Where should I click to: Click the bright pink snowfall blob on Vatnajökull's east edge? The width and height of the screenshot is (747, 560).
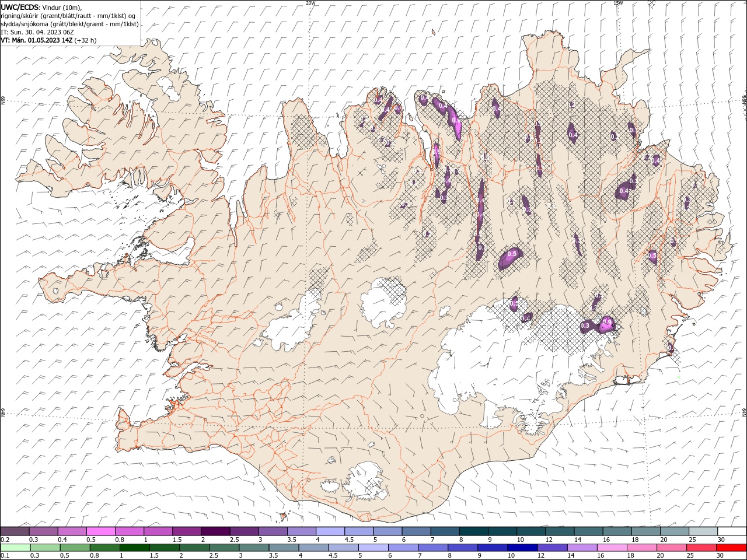click(608, 324)
